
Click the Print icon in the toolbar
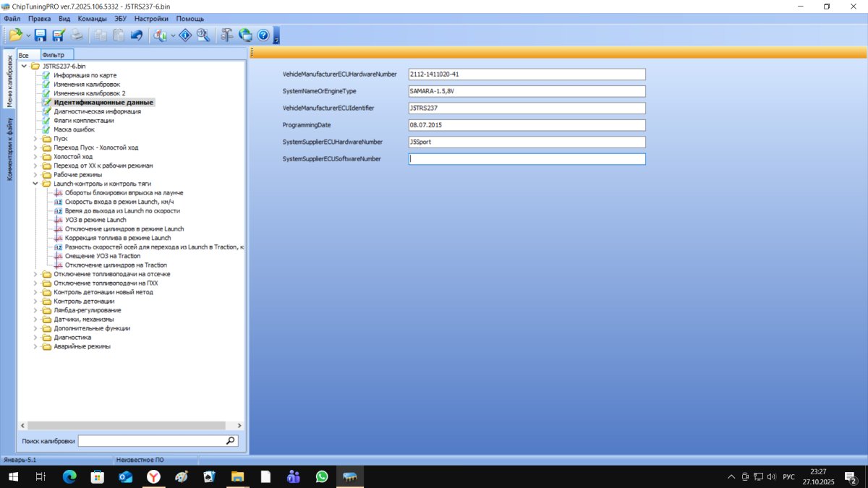pos(77,35)
